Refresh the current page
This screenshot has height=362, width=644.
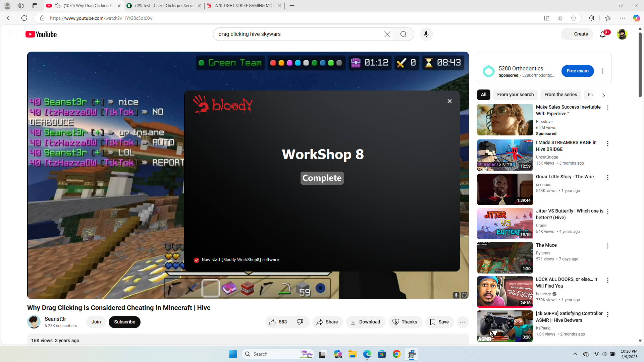point(24,18)
